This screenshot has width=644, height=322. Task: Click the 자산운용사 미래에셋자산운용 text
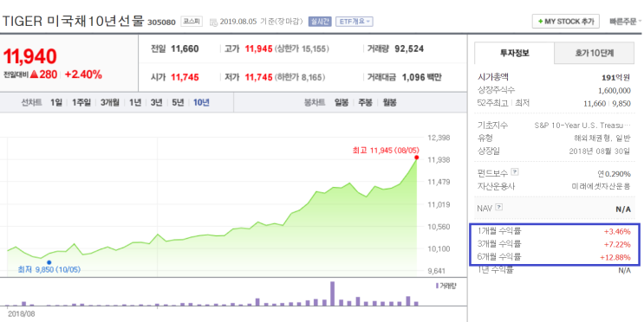[x=601, y=186]
